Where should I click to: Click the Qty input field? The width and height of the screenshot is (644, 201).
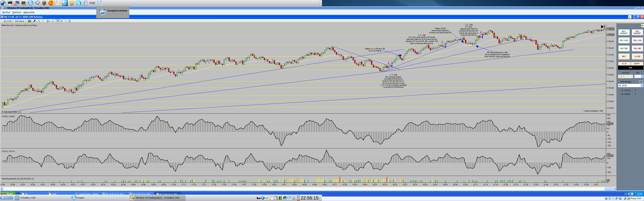637,76
